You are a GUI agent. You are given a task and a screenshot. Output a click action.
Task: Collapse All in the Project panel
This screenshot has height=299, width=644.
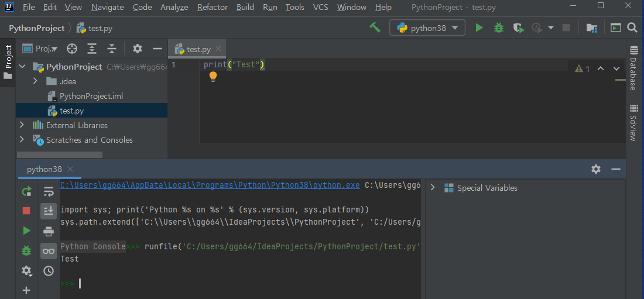point(112,49)
